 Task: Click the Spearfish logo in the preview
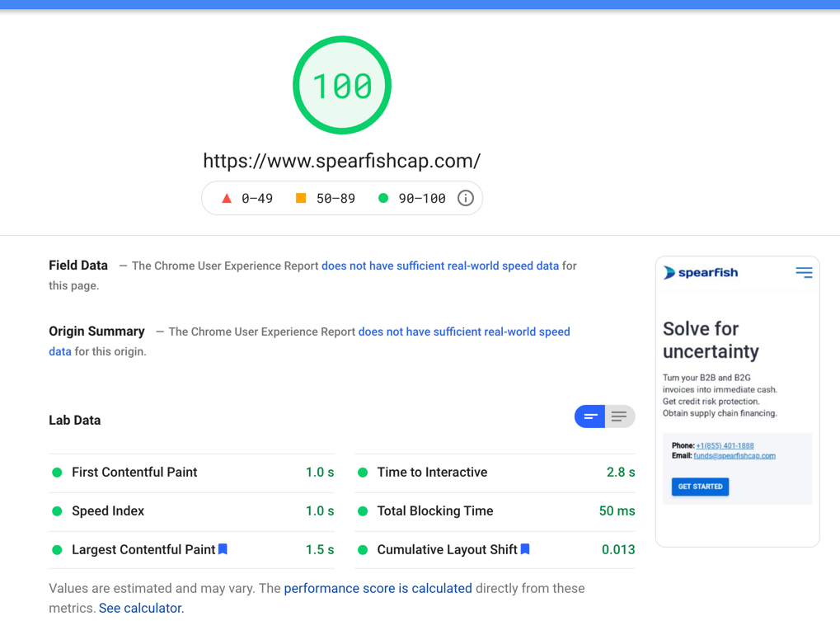point(701,272)
